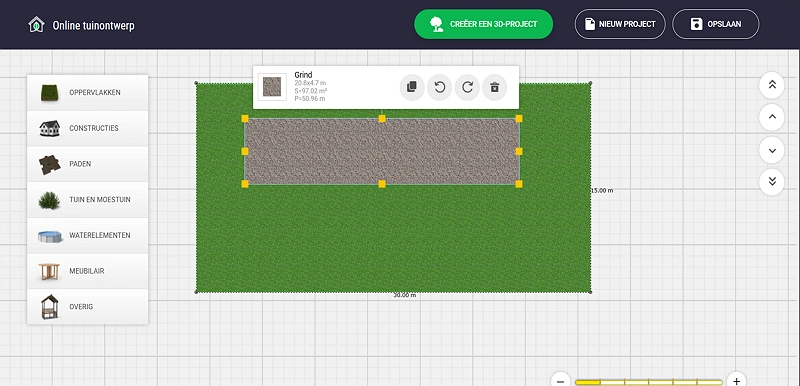Click the top-middle gravel resize handle
The width and height of the screenshot is (800, 386).
pos(382,118)
